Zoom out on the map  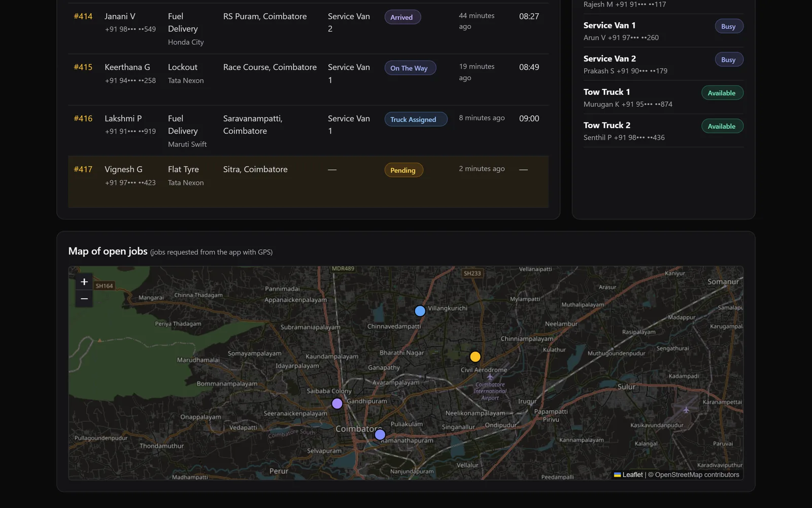[x=84, y=299]
